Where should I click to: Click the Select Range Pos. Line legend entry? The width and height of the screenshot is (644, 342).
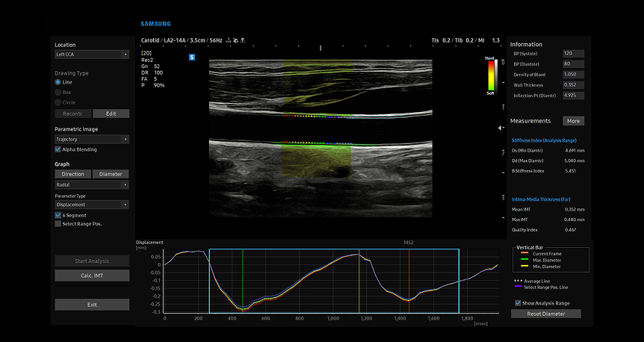[541, 287]
